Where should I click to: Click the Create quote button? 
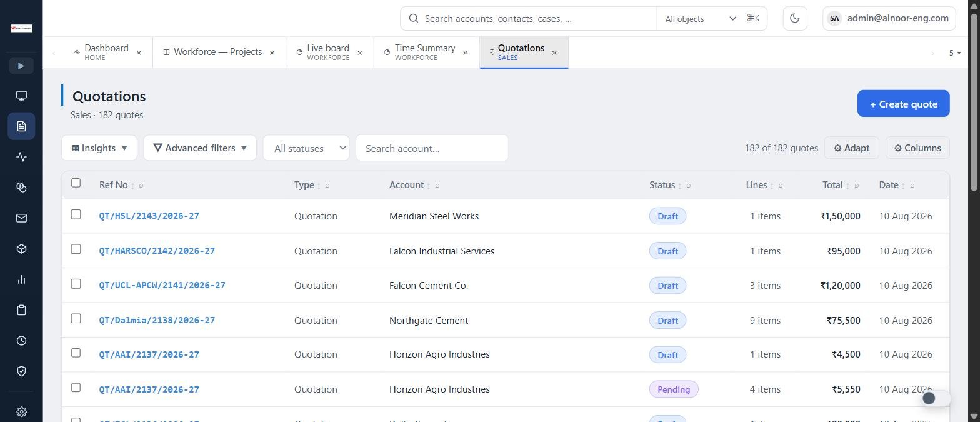[904, 104]
